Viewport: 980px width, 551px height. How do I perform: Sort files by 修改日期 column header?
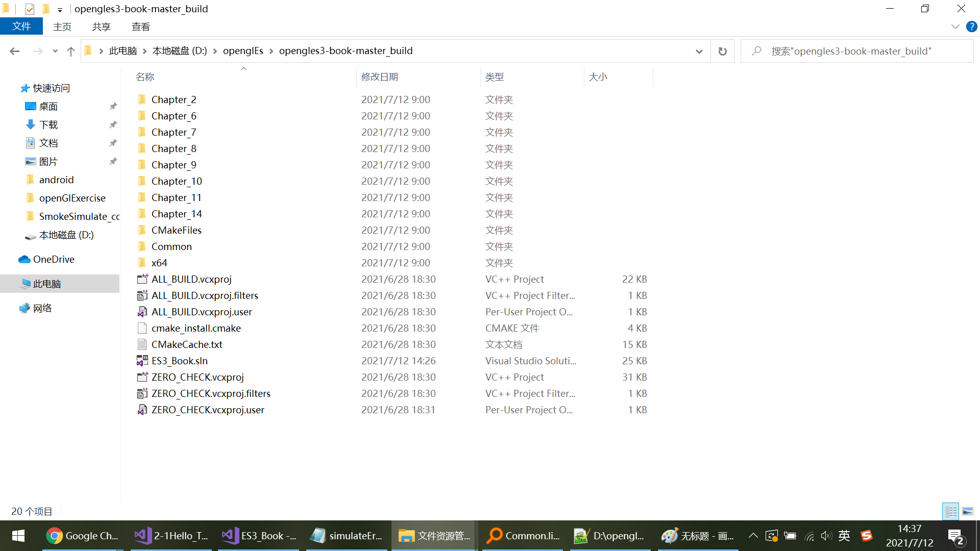click(380, 77)
